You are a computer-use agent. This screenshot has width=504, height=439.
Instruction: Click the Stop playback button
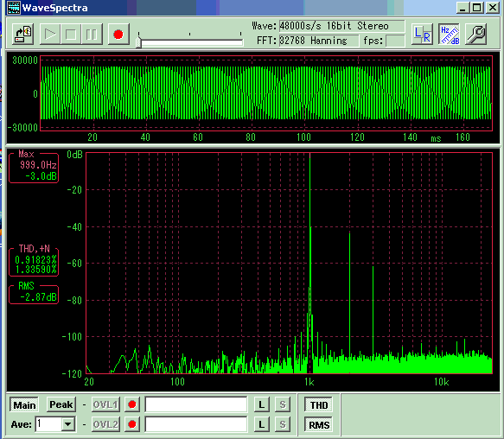click(71, 34)
